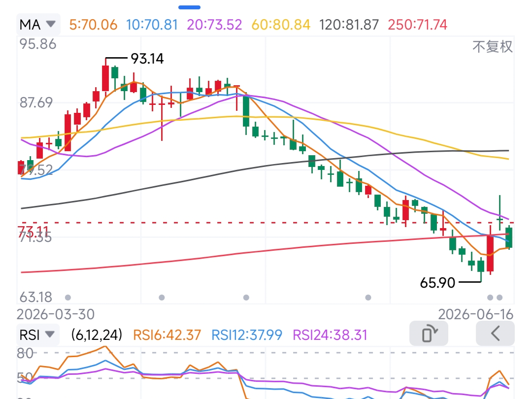
Task: Tap the blue drag handle at top
Action: (x=189, y=7)
